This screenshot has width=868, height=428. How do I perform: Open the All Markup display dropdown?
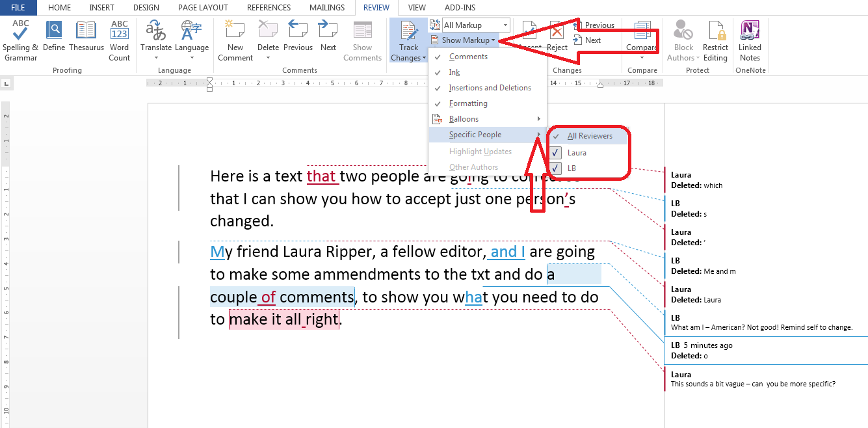point(476,25)
